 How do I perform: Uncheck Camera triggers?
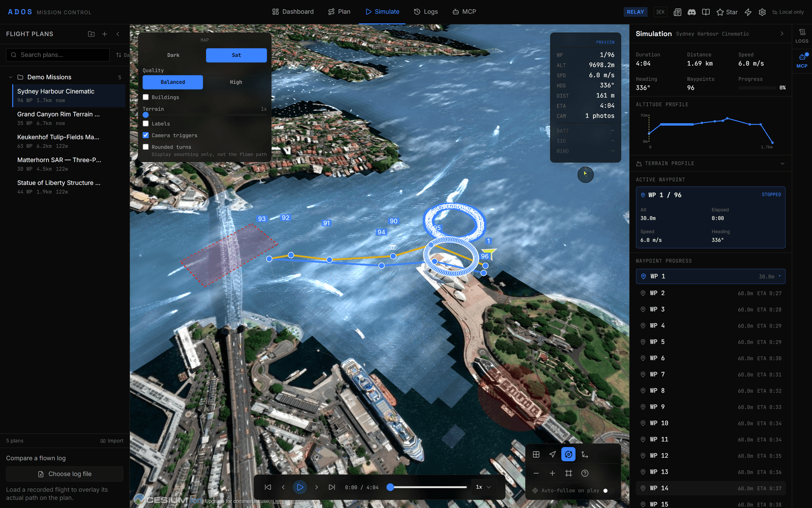146,135
